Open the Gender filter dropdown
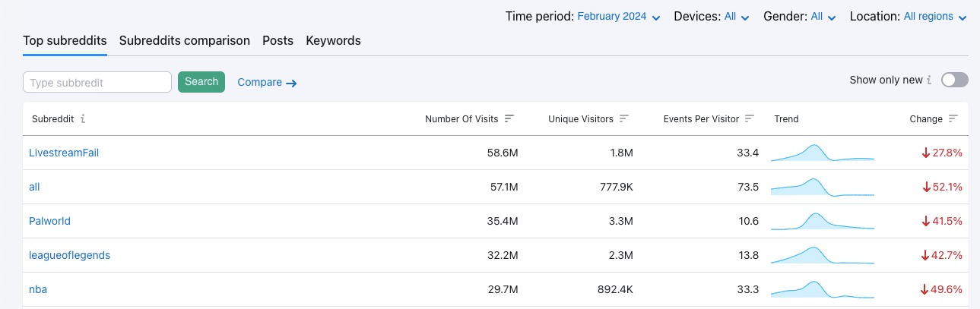Image resolution: width=980 pixels, height=309 pixels. (823, 16)
